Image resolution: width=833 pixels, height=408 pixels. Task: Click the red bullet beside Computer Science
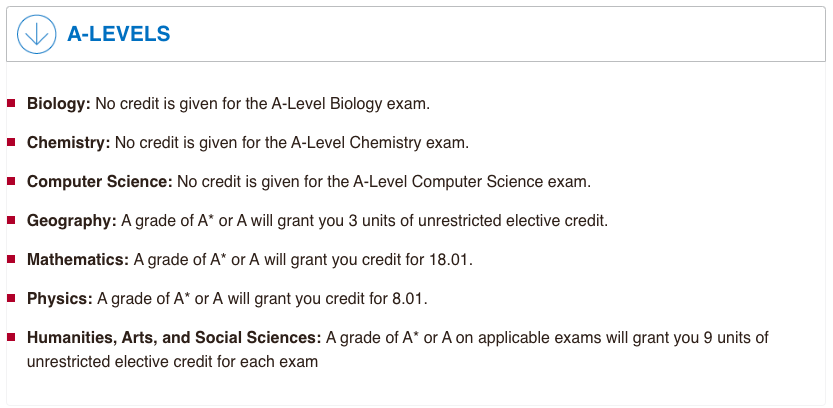click(x=11, y=181)
